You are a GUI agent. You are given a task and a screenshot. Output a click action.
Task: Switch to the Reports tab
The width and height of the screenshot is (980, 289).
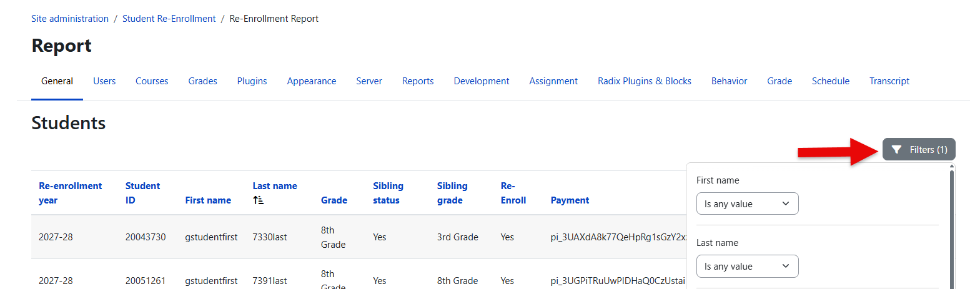[x=418, y=81]
